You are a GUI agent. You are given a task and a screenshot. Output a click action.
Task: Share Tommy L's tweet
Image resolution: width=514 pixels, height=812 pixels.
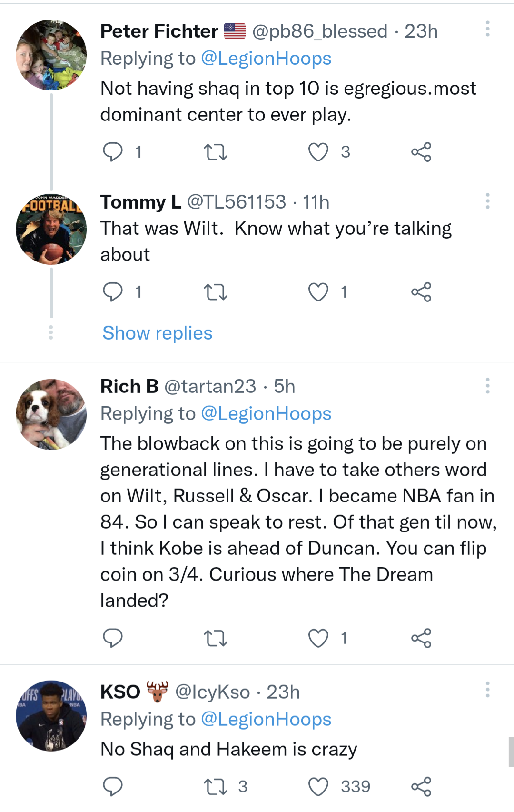421,292
